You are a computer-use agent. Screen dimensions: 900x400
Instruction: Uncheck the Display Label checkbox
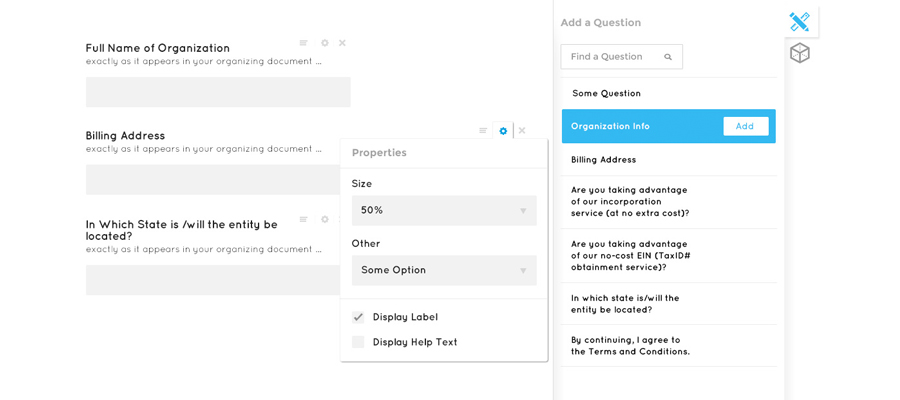358,317
